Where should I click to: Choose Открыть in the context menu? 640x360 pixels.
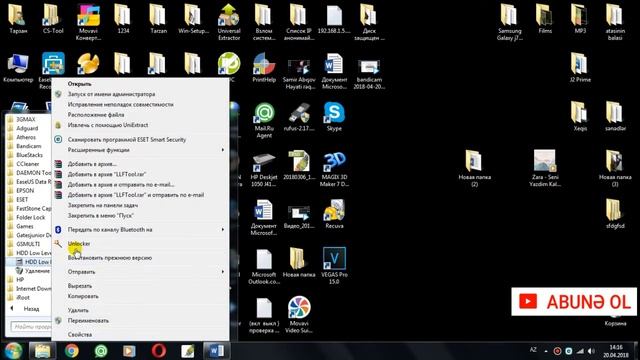click(x=140, y=84)
